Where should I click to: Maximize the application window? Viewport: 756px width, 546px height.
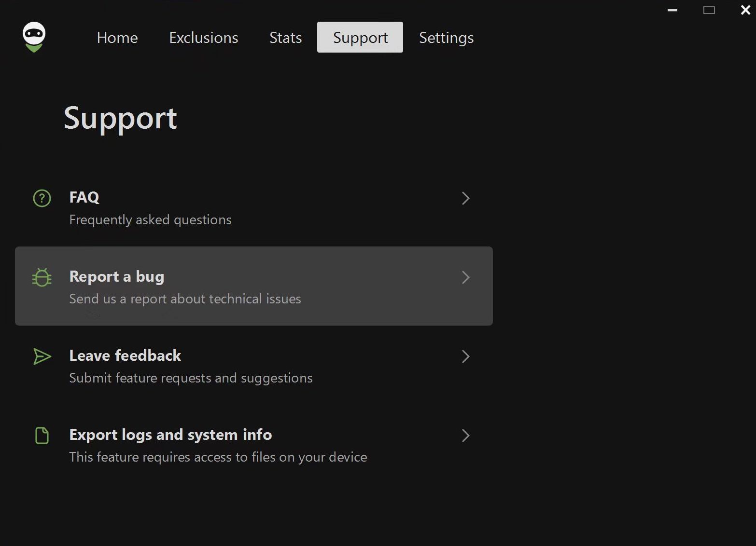709,10
